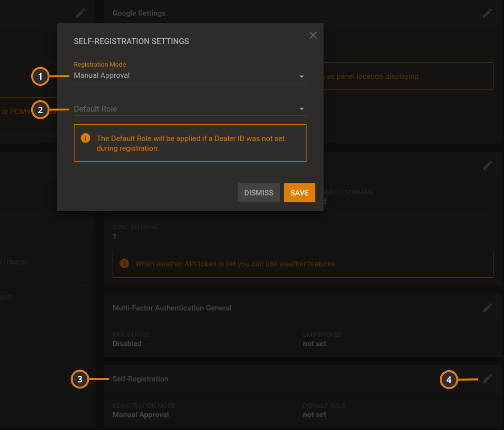The height and width of the screenshot is (430, 504).
Task: Save the self-registration settings
Action: pos(299,192)
